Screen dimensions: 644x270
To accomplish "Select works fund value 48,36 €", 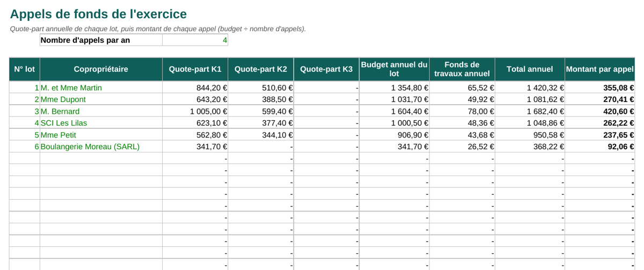I will point(462,123).
